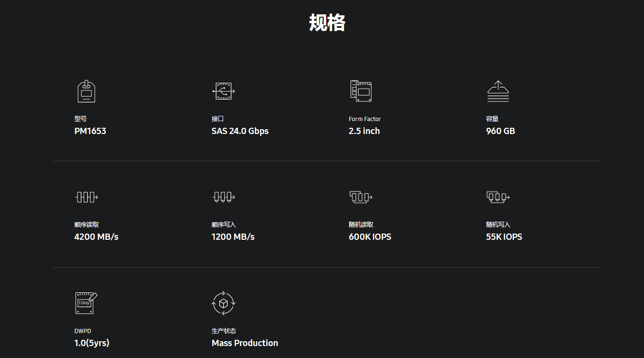Click the 顺序读取 label
The image size is (644, 358).
pos(87,224)
